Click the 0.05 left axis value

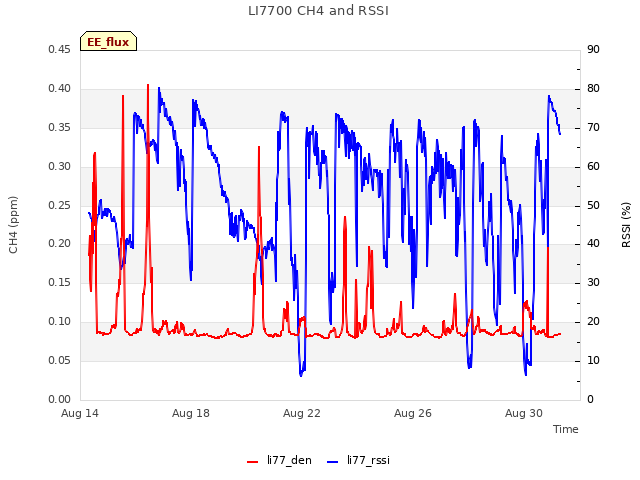[59, 360]
